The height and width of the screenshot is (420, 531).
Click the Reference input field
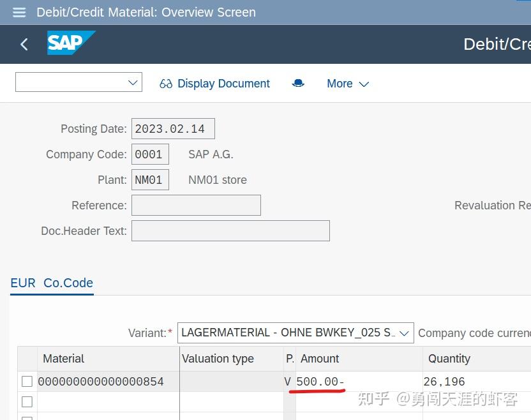(195, 205)
